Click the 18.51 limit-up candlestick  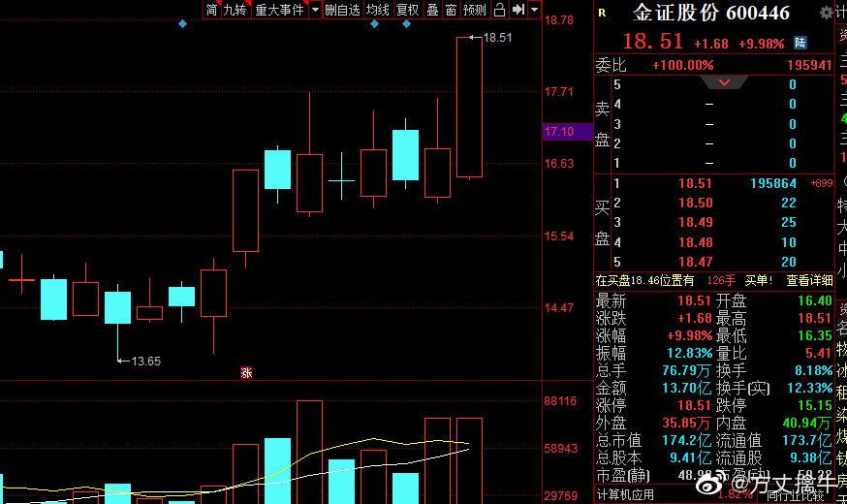(469, 107)
